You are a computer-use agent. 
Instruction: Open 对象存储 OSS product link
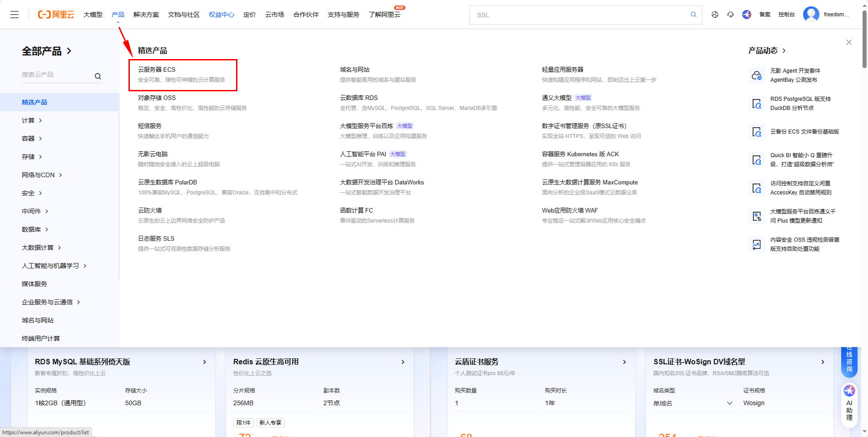[157, 98]
